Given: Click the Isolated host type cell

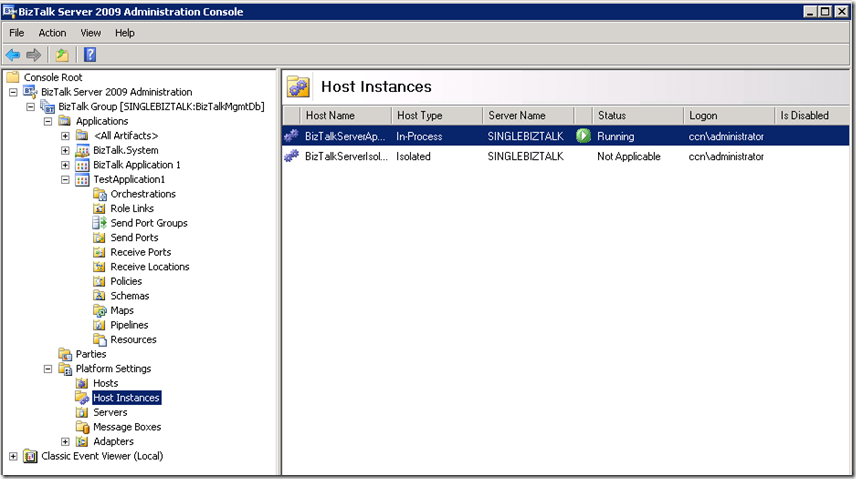Looking at the screenshot, I should coord(413,156).
